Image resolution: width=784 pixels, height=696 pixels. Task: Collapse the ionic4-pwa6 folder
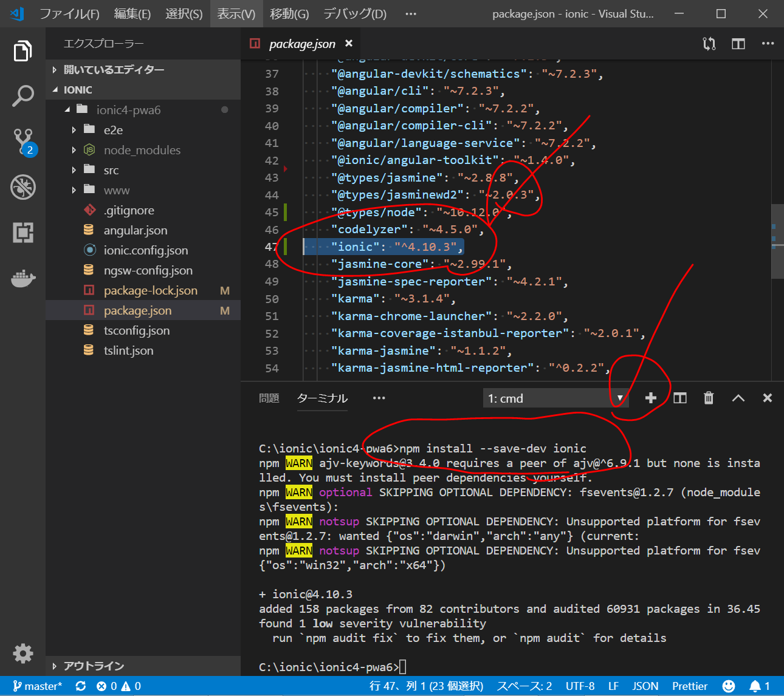click(143, 110)
